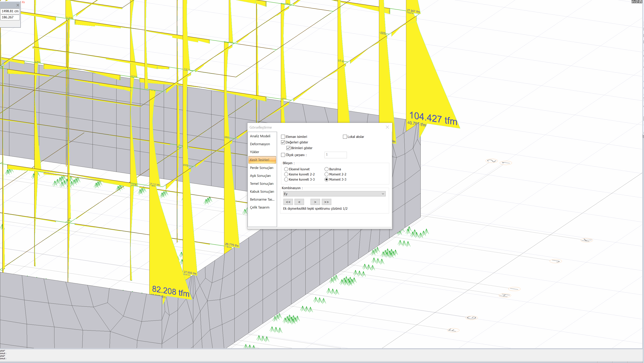Screen dimensions: 644x363
Task: Select Burulma radio button
Action: [x=326, y=169]
